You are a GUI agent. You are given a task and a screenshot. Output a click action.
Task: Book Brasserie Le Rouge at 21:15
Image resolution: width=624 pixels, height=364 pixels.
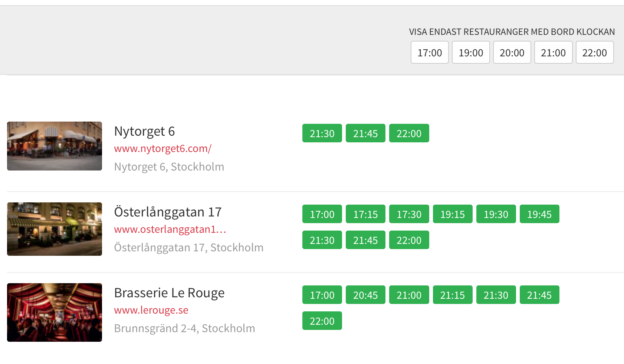(x=453, y=295)
